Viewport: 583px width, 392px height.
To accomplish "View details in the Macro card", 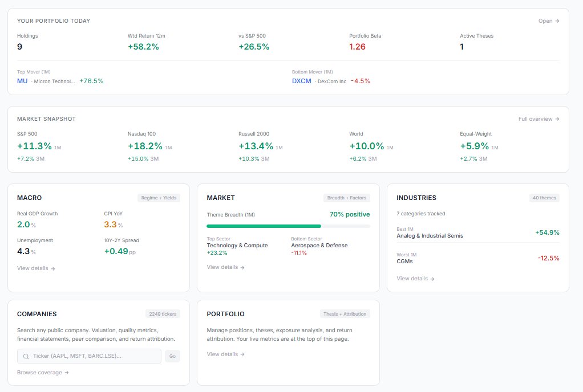I will [x=36, y=268].
